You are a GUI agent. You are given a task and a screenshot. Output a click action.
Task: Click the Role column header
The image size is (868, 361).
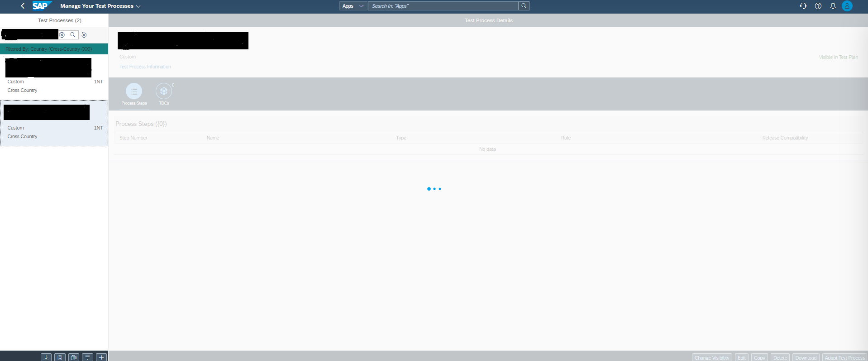tap(566, 138)
